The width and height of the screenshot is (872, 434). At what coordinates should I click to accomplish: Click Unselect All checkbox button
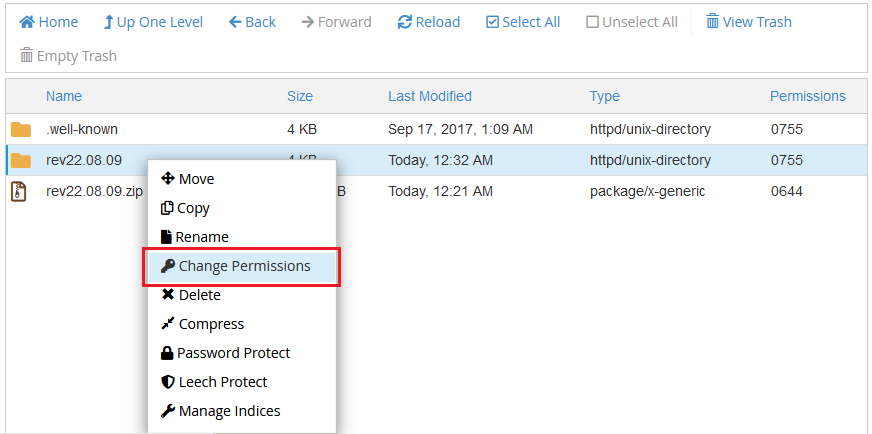(631, 22)
